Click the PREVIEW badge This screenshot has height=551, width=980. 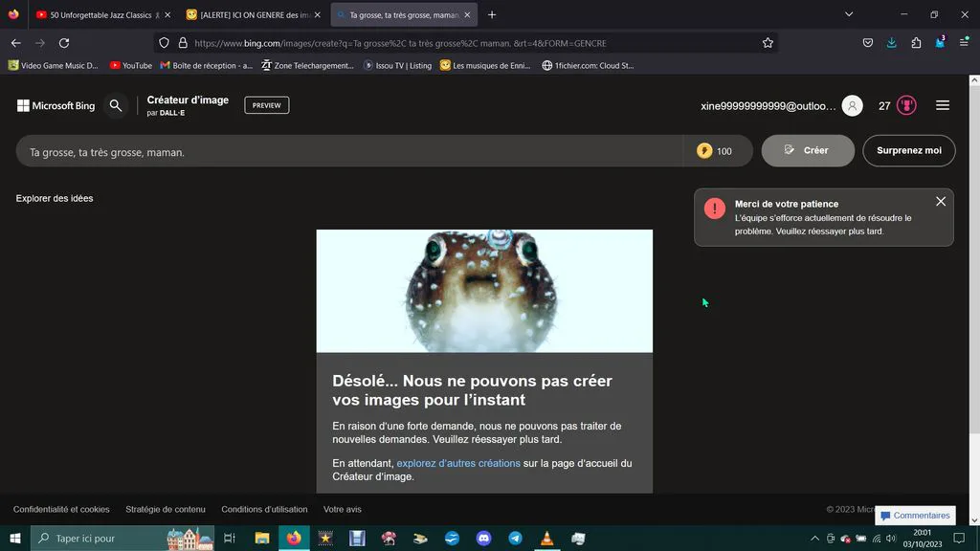pyautogui.click(x=267, y=105)
